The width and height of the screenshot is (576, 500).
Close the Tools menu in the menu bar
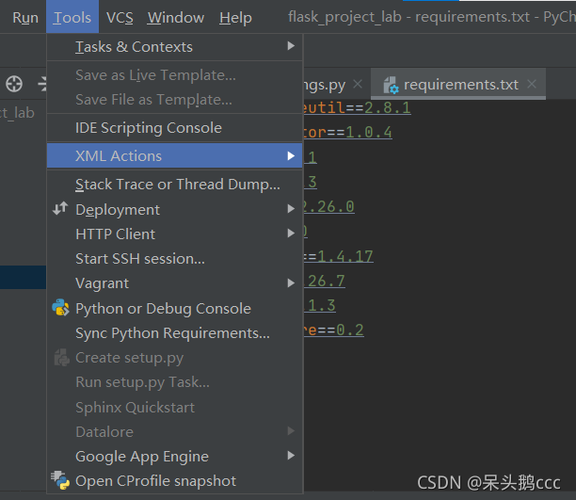(72, 17)
